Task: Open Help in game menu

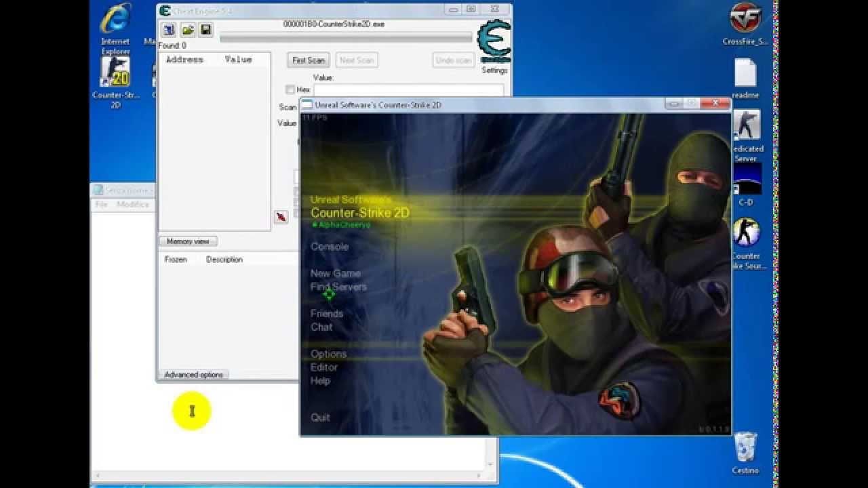Action: coord(320,381)
